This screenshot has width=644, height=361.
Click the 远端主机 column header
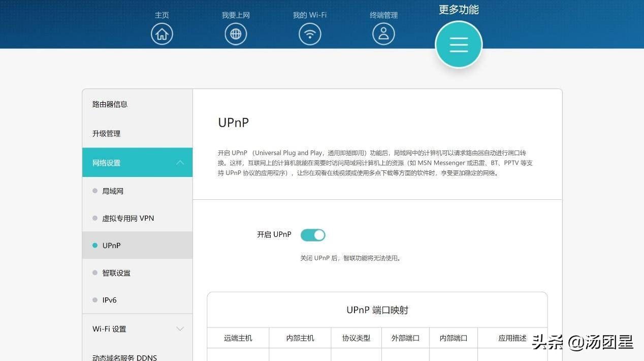(x=238, y=338)
